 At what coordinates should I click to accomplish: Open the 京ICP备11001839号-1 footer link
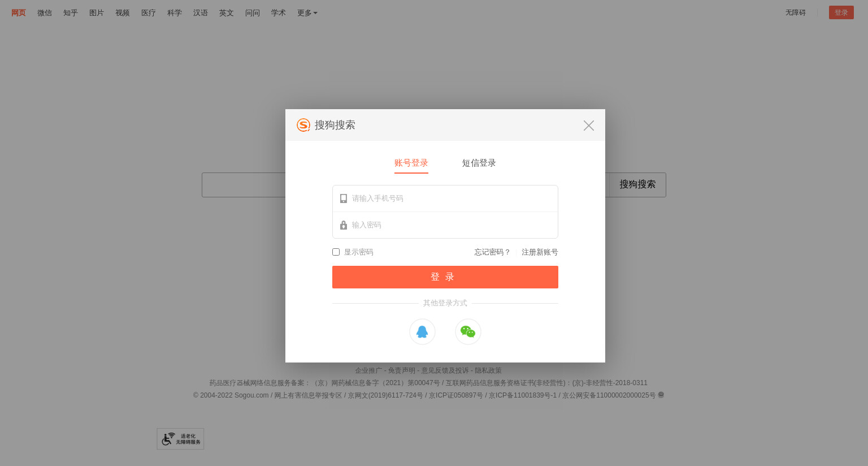tap(523, 395)
